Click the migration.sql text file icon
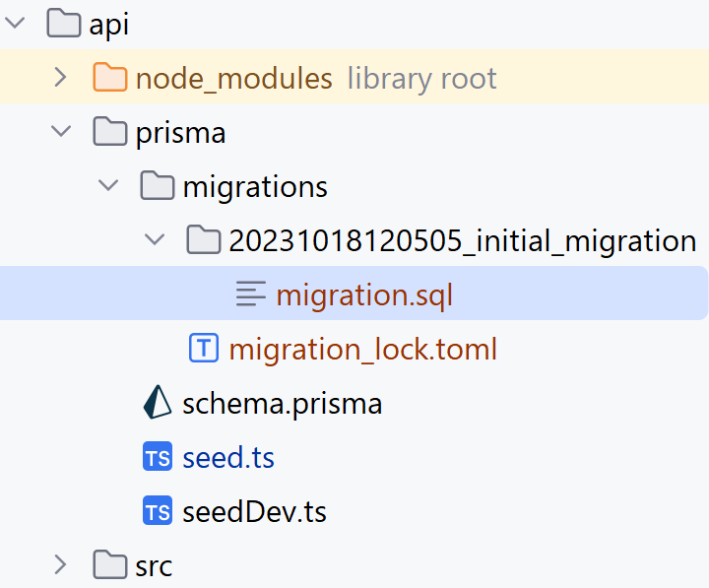Viewport: 709px width, 588px height. [250, 294]
